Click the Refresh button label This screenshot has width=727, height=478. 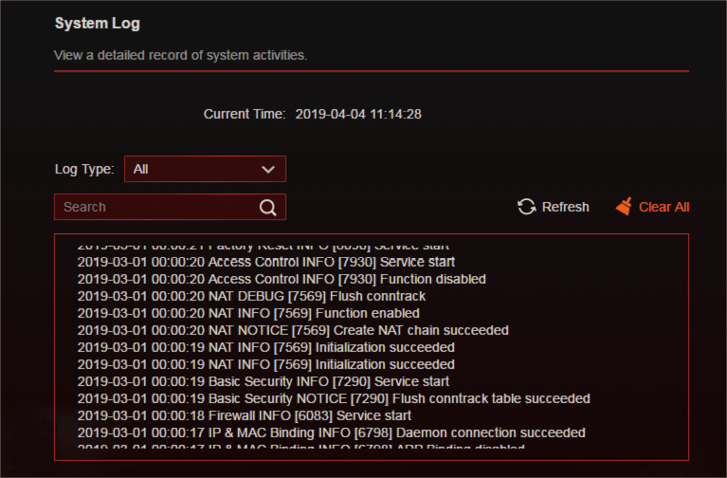click(565, 207)
